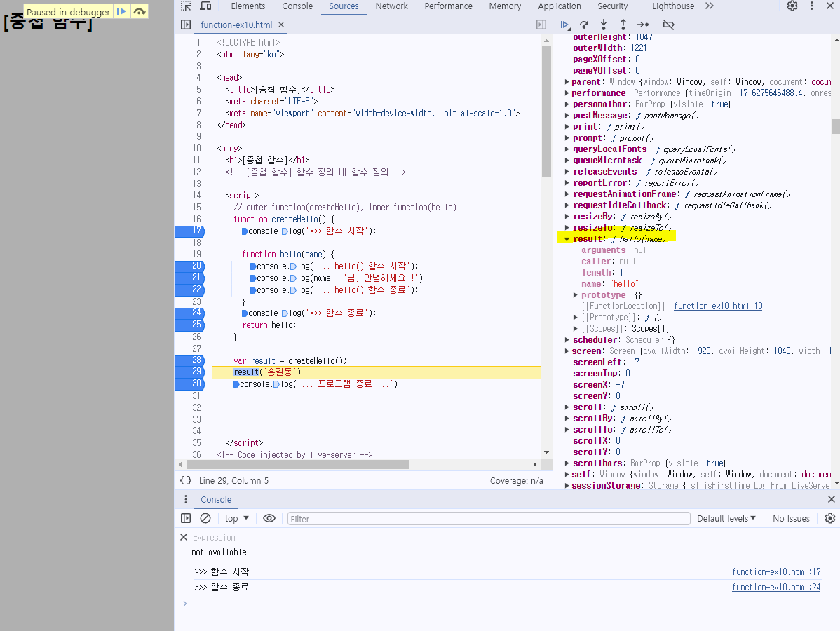Toggle console sidebar icon

pyautogui.click(x=186, y=519)
